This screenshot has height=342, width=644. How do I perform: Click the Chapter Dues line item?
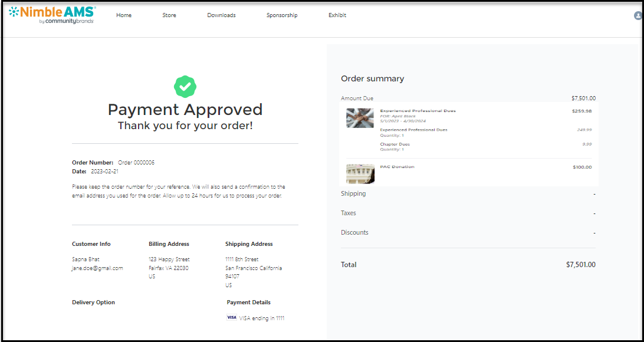tap(395, 144)
